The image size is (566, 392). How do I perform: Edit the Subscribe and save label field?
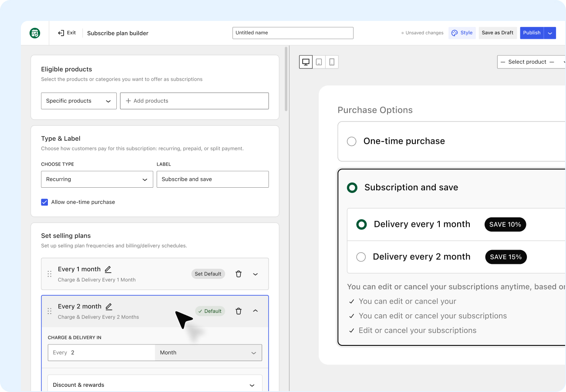[213, 179]
